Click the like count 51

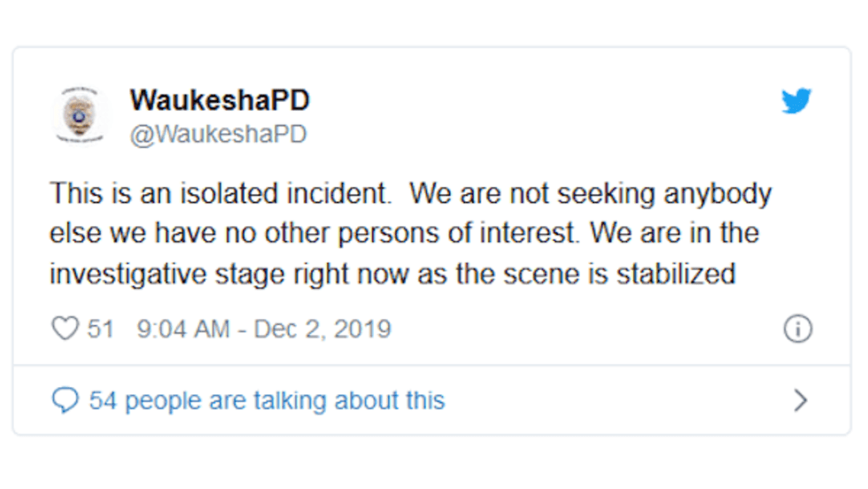[x=101, y=329]
